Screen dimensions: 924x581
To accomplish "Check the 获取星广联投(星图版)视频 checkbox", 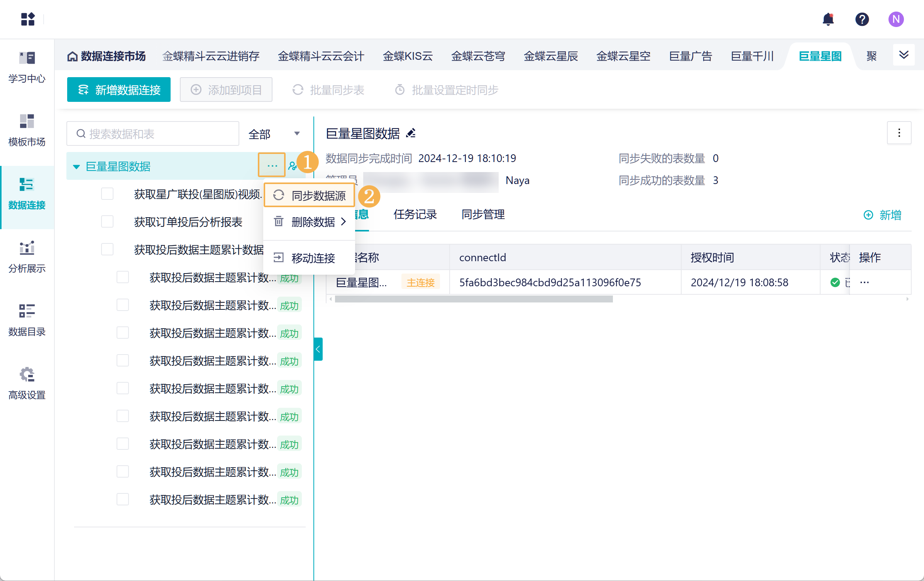I will (x=107, y=194).
